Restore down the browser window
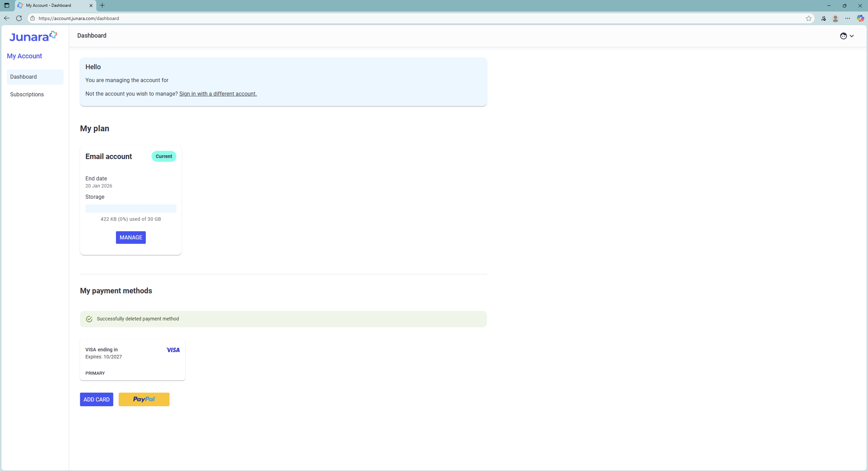868x472 pixels. click(844, 5)
